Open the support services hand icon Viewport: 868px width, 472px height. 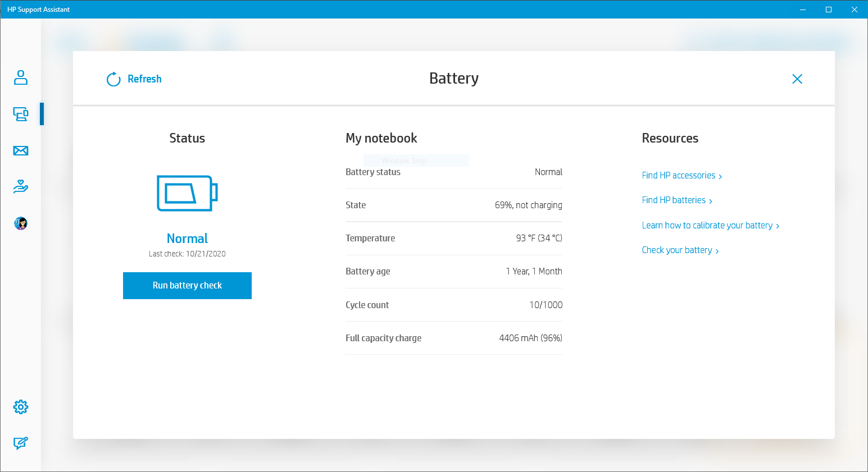point(21,186)
